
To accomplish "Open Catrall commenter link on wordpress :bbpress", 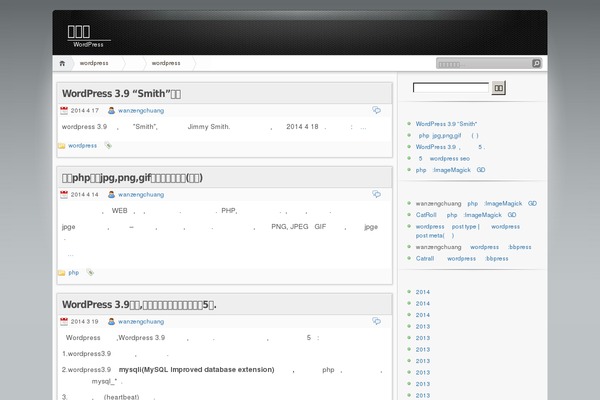I will click(425, 259).
